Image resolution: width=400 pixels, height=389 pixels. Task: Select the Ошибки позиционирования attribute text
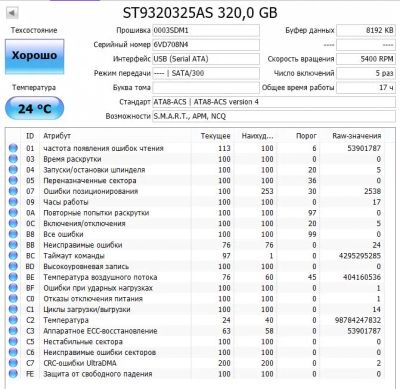[x=90, y=191]
